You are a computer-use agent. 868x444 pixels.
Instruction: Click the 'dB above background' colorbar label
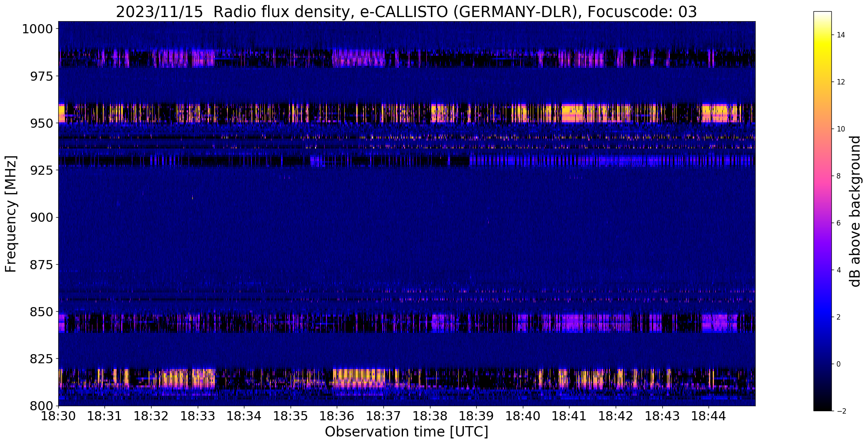click(x=856, y=211)
